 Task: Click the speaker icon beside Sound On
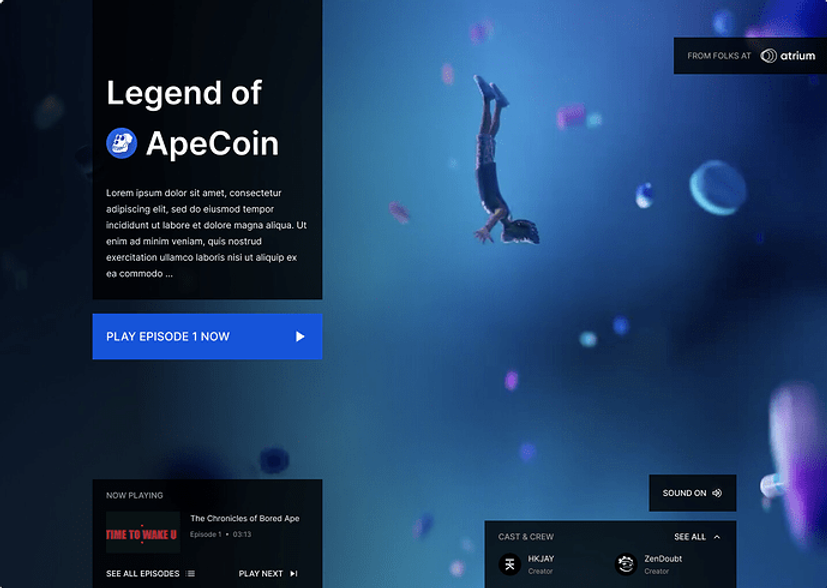click(717, 493)
